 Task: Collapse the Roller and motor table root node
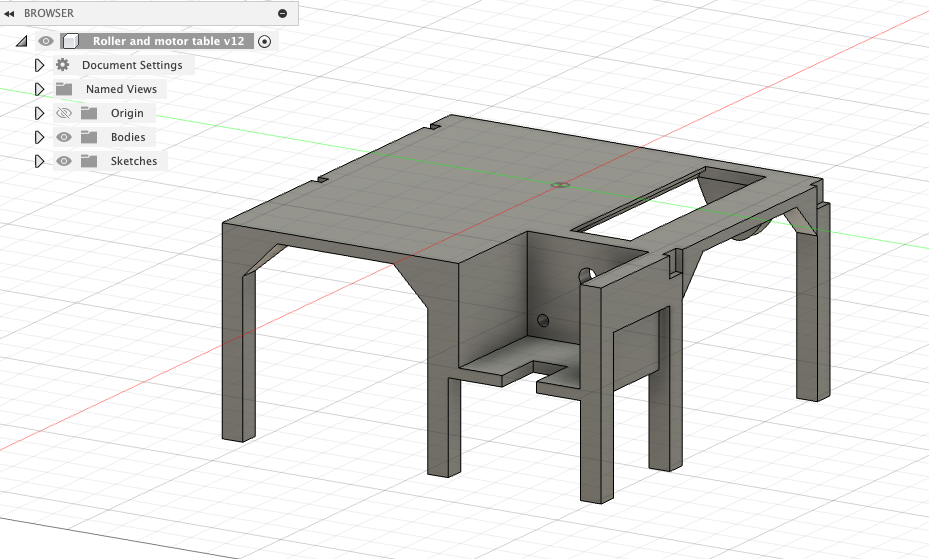coord(21,41)
